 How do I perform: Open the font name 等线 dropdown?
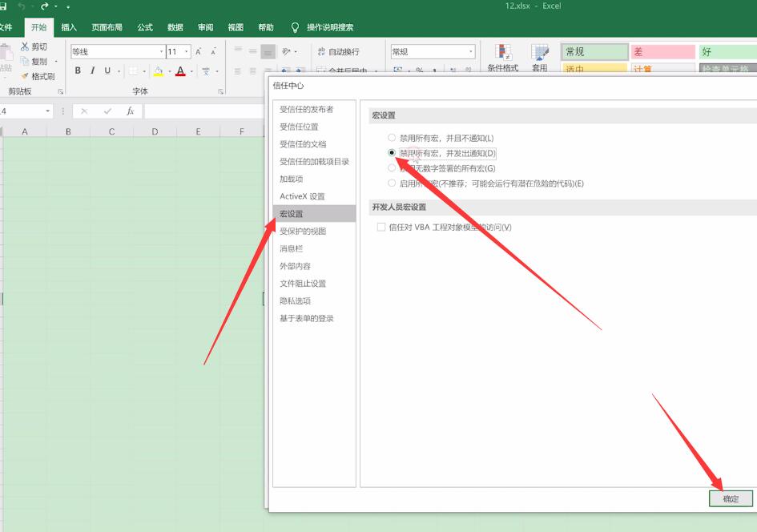(x=161, y=51)
